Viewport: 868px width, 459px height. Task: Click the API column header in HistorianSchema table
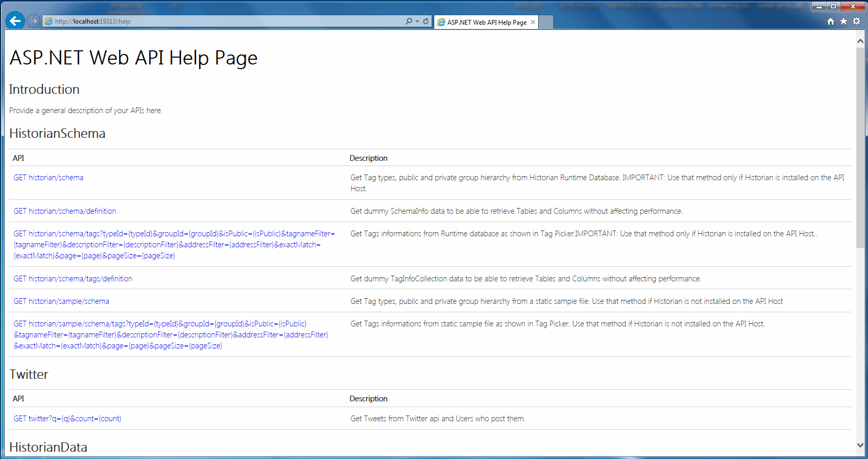tap(18, 158)
